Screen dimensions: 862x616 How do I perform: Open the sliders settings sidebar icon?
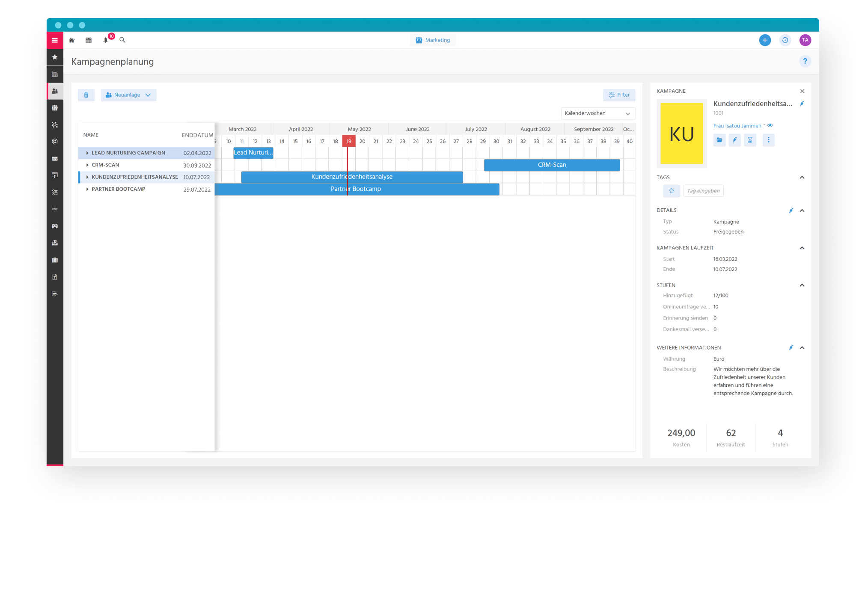click(x=55, y=192)
